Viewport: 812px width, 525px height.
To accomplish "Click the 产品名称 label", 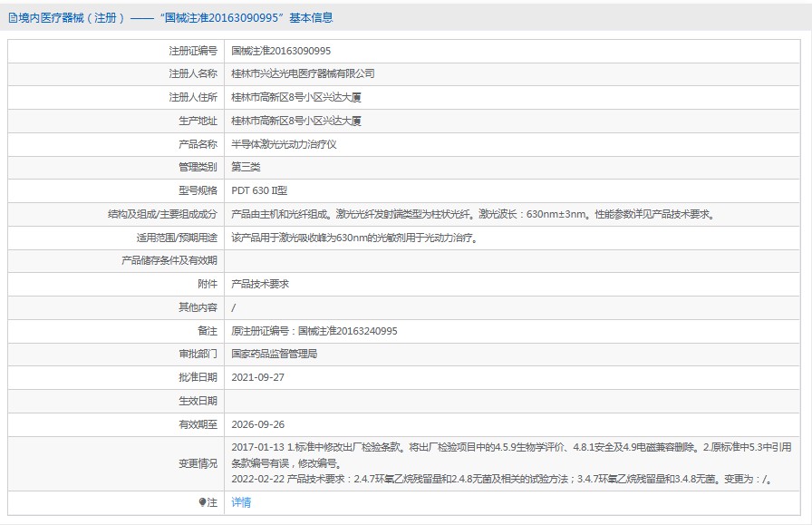I will click(198, 144).
